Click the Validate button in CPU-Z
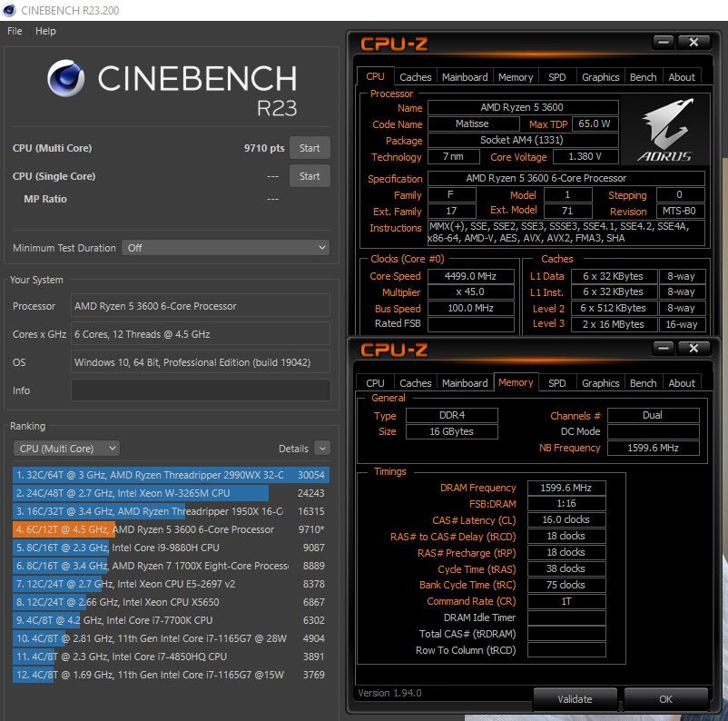This screenshot has height=721, width=728. tap(576, 698)
